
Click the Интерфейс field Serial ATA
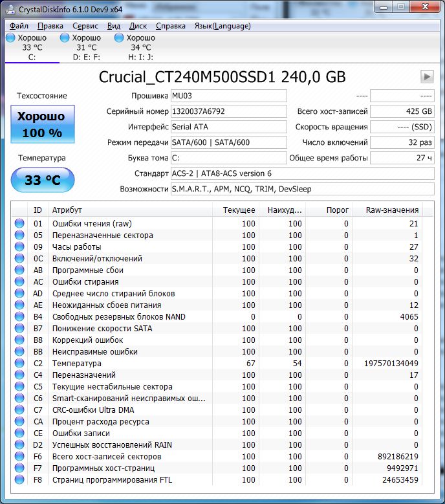[228, 127]
